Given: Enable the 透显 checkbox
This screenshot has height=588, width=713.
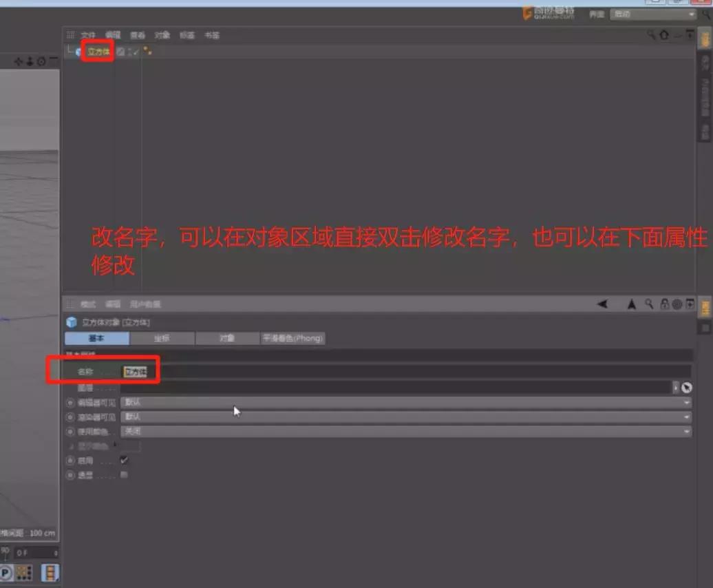Looking at the screenshot, I should (125, 475).
